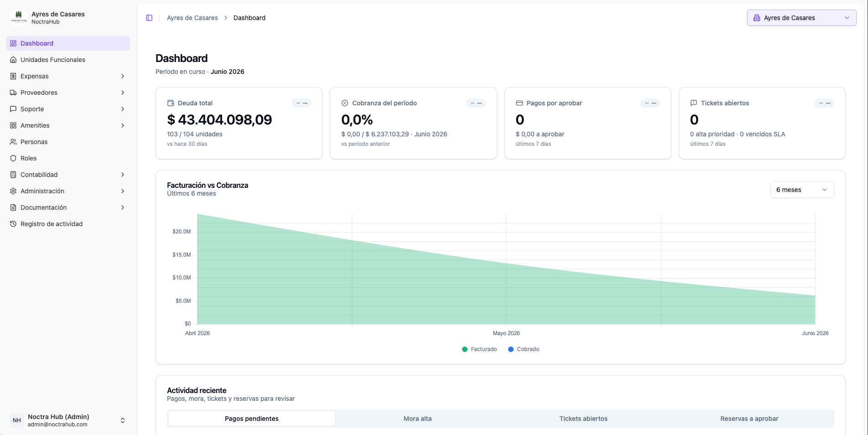The height and width of the screenshot is (435, 868).
Task: Expand the Proveedores submenu chevron
Action: click(x=123, y=93)
